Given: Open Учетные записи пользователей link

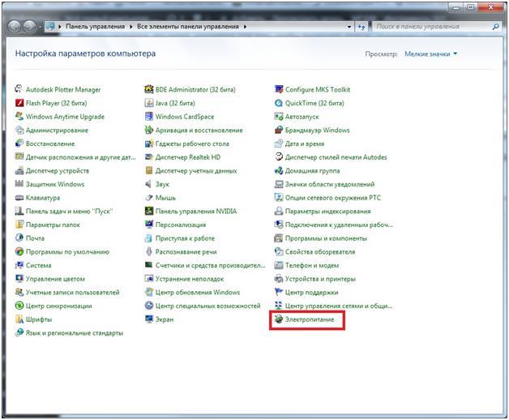Looking at the screenshot, I should click(x=72, y=293).
